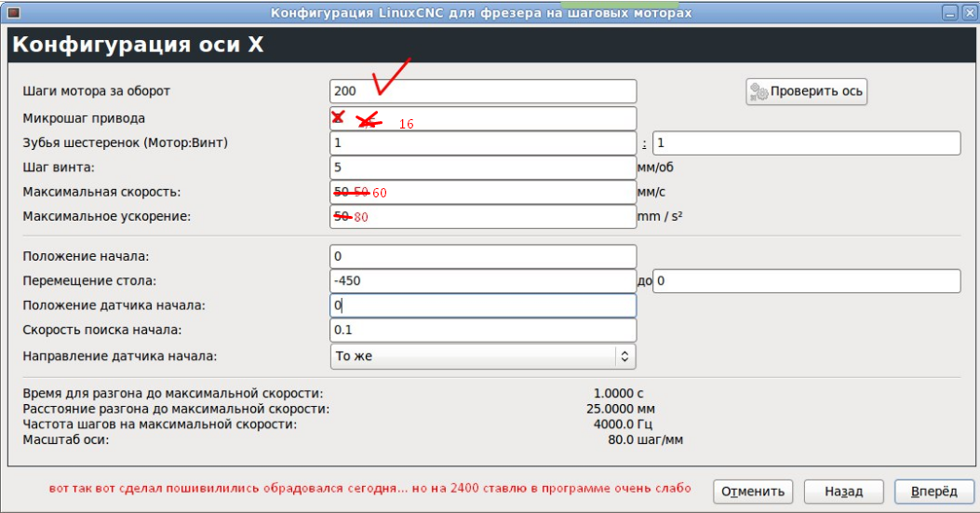Close the LinuxCNC configuration window
The width and height of the screenshot is (980, 513).
968,12
